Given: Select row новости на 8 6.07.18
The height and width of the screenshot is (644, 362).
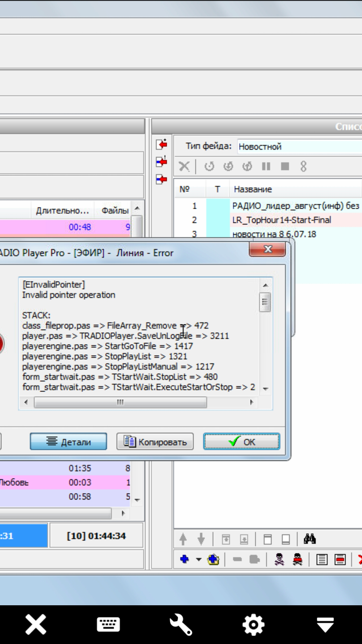Looking at the screenshot, I should [268, 234].
